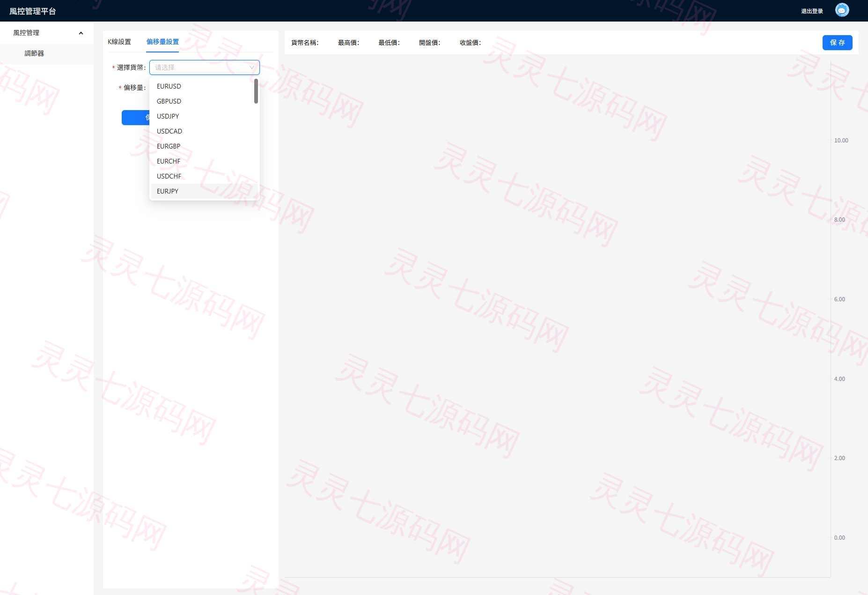Click the 最低價 label
This screenshot has width=868, height=595.
(389, 43)
